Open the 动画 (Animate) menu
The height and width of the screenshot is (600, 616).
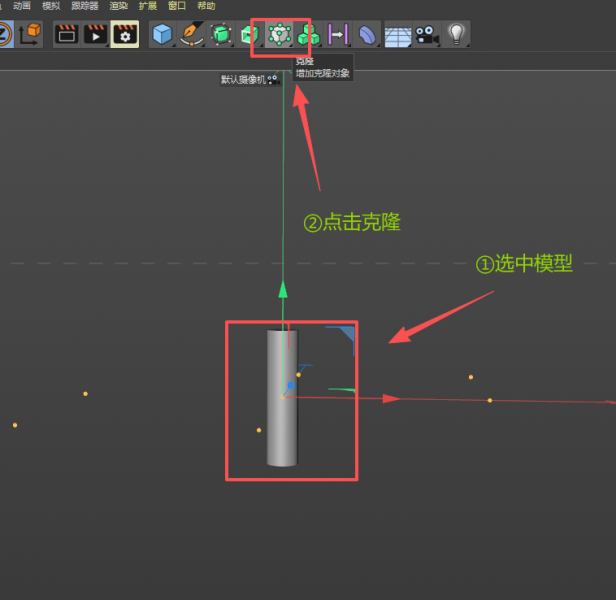(22, 6)
